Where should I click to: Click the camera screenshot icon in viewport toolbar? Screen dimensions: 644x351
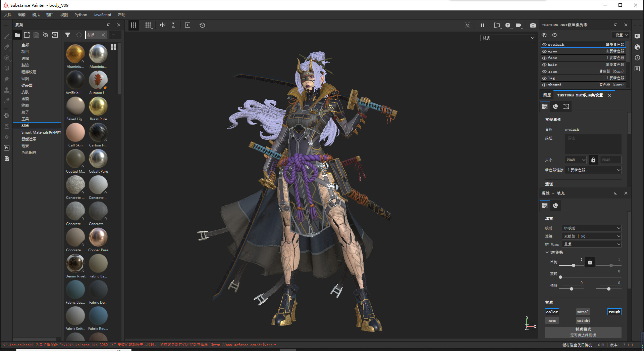533,25
